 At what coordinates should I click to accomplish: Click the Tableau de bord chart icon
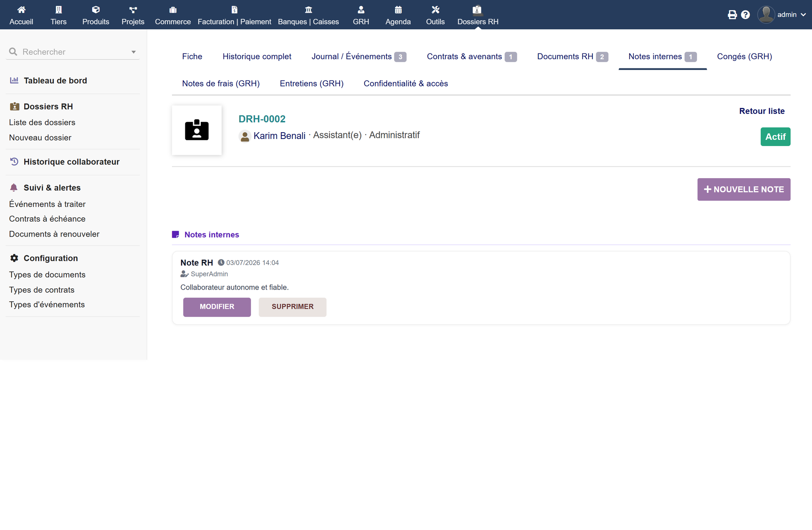click(x=14, y=80)
